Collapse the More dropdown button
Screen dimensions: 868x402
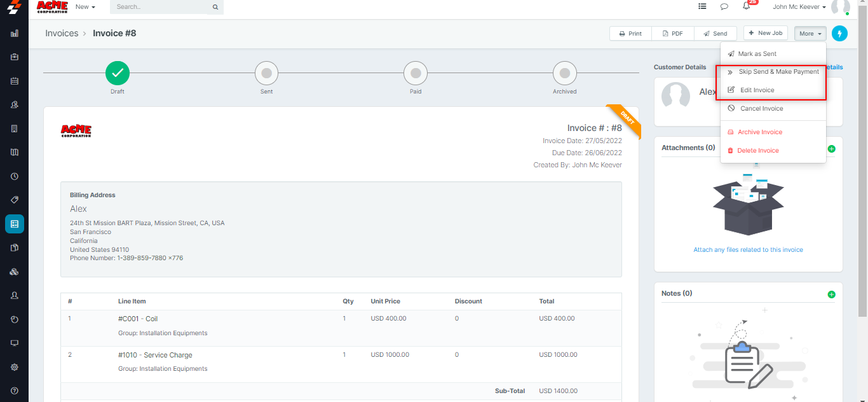coord(810,33)
